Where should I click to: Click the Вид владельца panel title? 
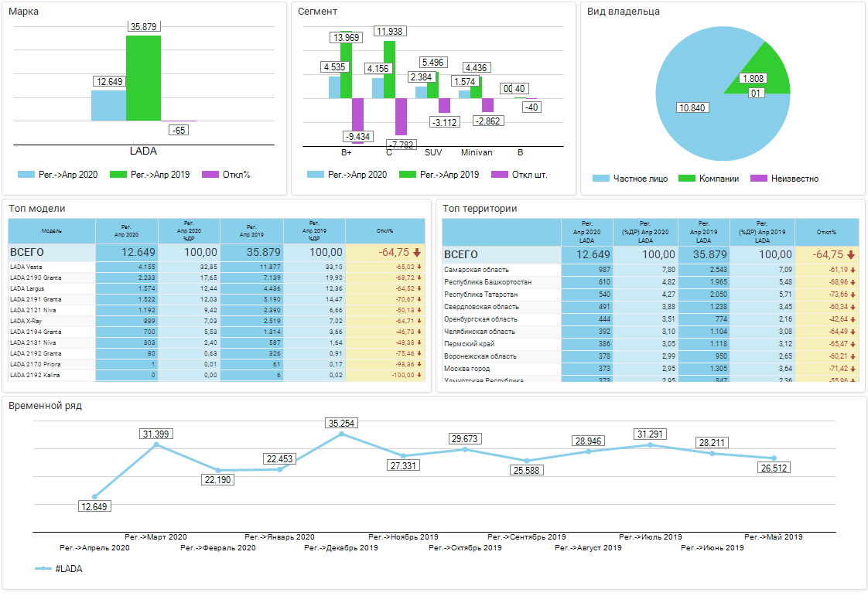coord(624,12)
